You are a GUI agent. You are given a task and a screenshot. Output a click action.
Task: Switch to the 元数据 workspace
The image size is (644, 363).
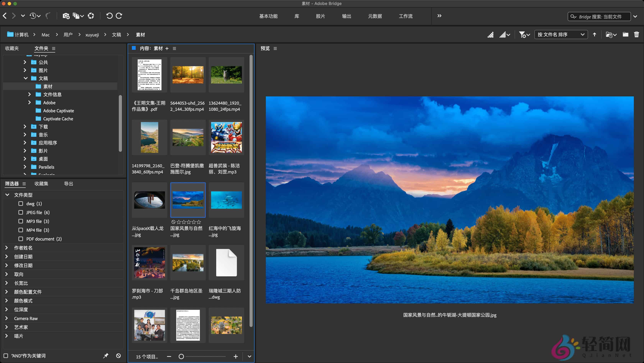point(375,16)
